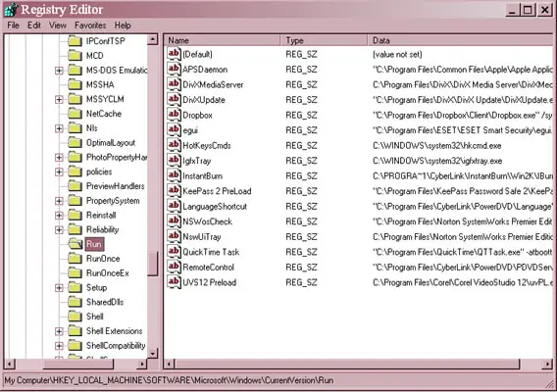557x392 pixels.
Task: Expand the Setup key
Action: coord(59,287)
